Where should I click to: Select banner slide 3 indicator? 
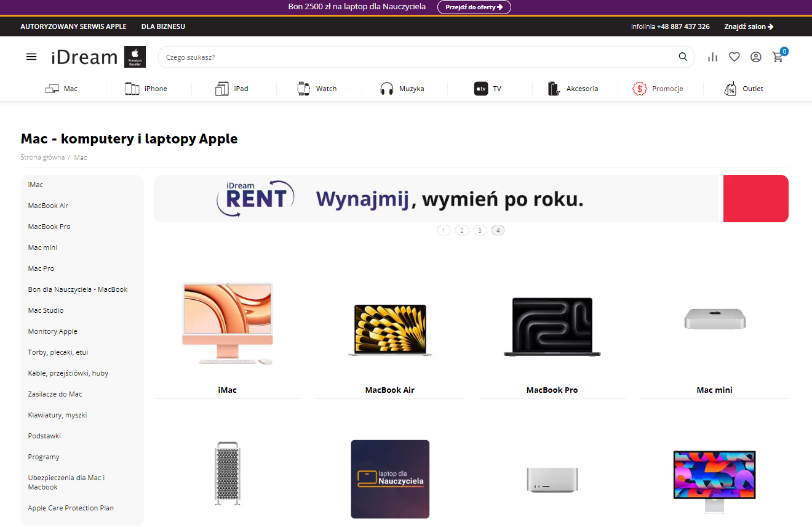point(480,230)
